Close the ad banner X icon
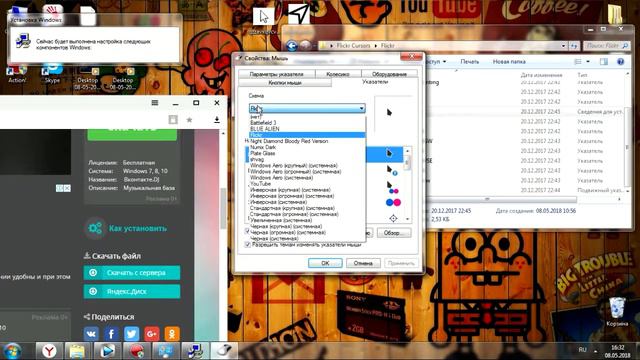Screen dimensions: 640x360 [x=67, y=188]
